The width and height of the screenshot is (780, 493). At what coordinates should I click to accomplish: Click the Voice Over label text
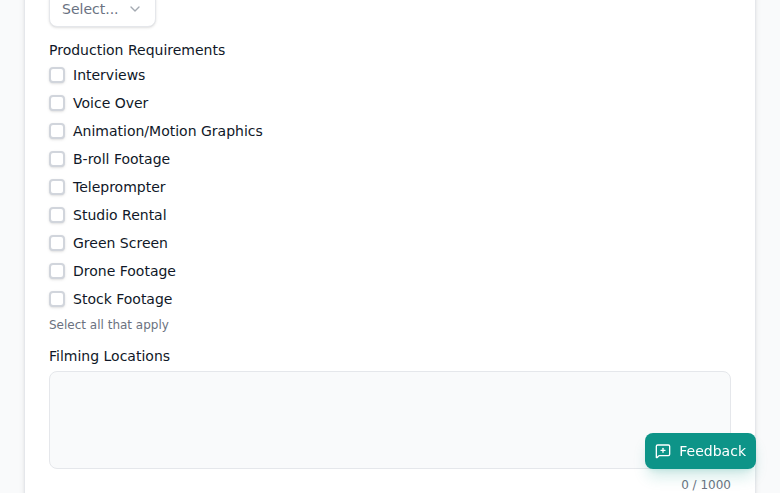[110, 103]
